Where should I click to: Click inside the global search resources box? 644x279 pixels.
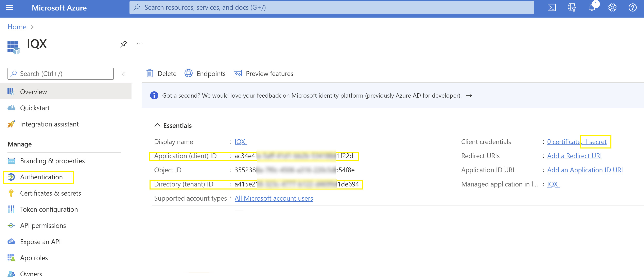[x=331, y=7]
